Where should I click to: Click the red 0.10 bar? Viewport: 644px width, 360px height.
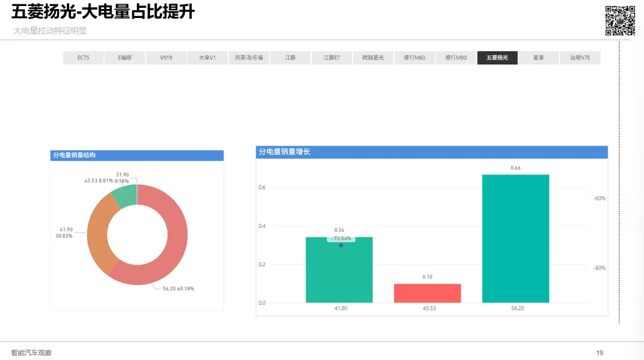(427, 293)
